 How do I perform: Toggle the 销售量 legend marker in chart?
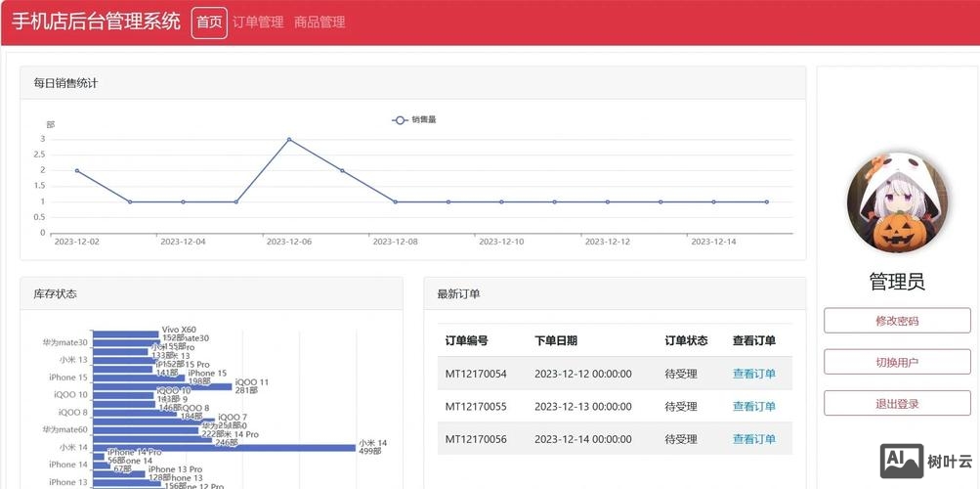[400, 120]
